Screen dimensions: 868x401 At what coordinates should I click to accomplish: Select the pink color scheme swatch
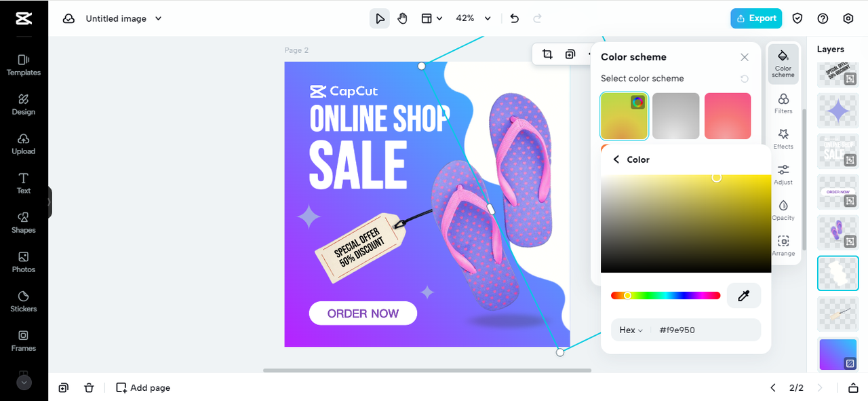728,116
